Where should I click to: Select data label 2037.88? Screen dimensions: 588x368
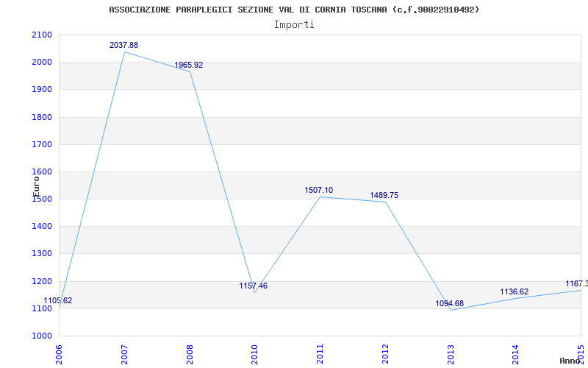coord(123,45)
